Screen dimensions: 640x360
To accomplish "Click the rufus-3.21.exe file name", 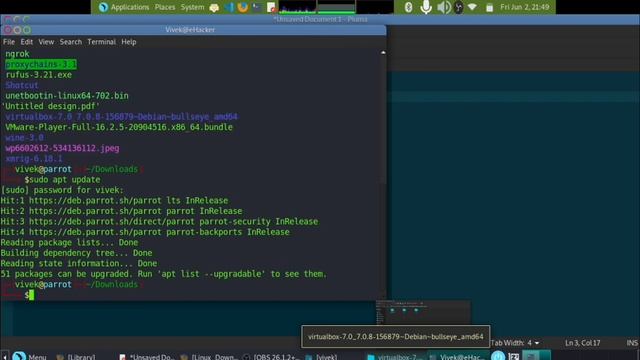I will (38, 75).
